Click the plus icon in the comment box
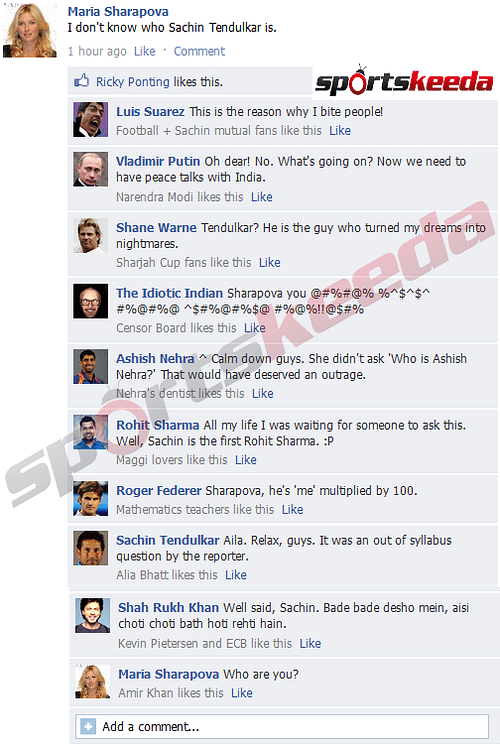The image size is (500, 745). tap(88, 726)
